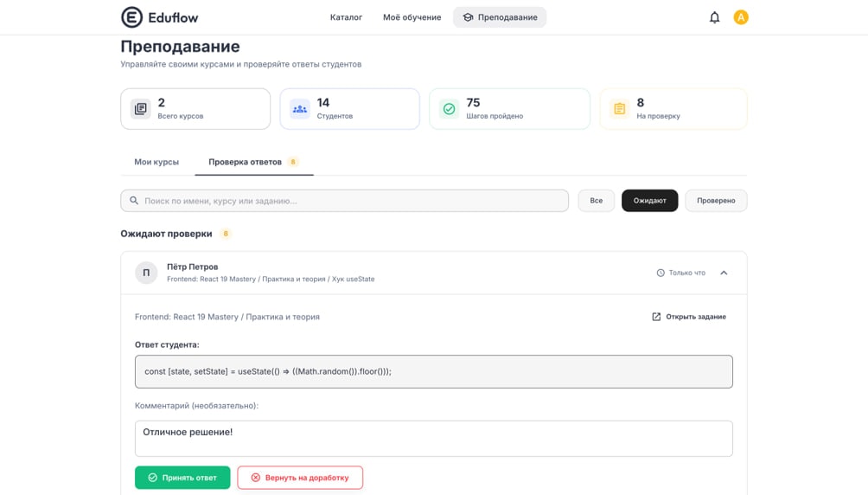Select the Проверка ответов tab
This screenshot has height=495, width=868.
[254, 162]
